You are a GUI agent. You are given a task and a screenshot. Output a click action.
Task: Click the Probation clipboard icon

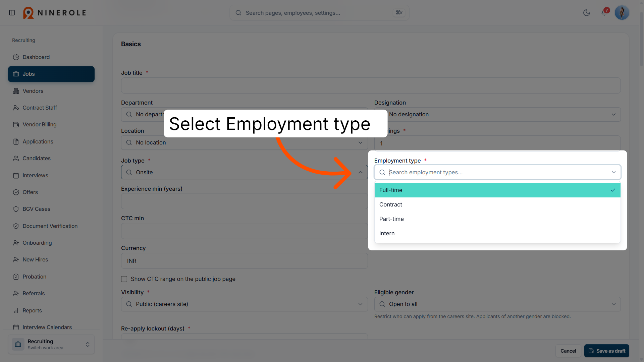(x=16, y=277)
